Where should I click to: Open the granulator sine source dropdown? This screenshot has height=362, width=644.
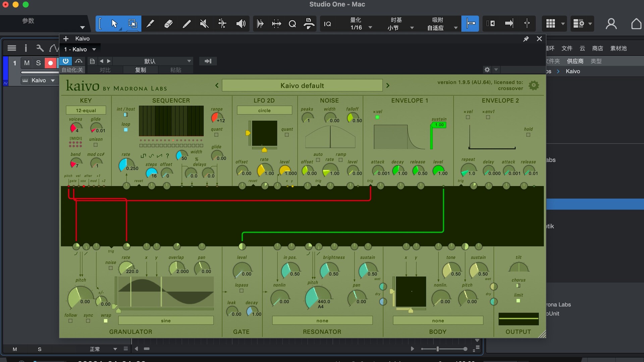pos(166,320)
